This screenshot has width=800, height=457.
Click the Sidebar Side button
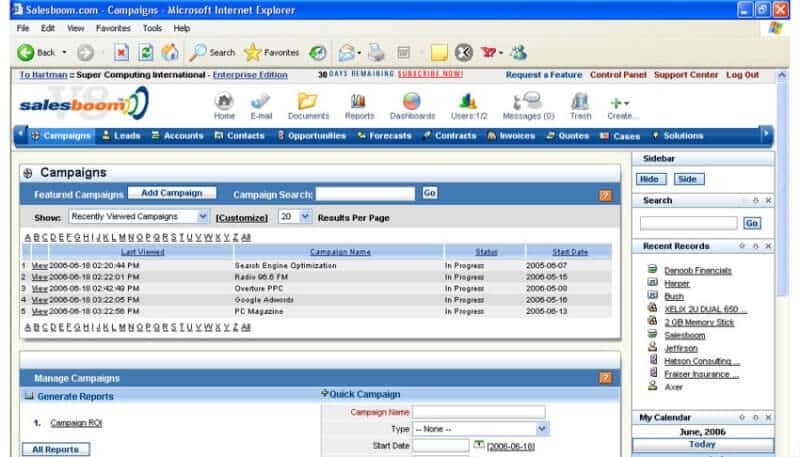click(x=688, y=179)
